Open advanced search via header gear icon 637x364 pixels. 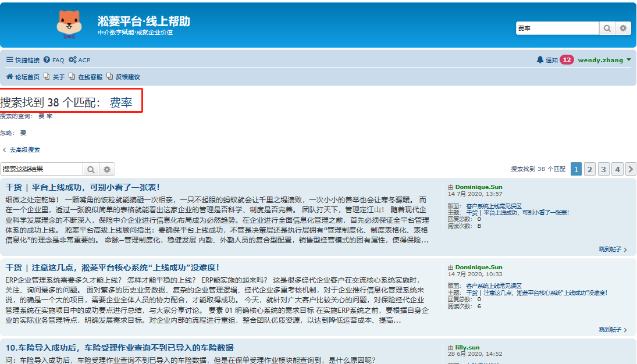pyautogui.click(x=623, y=28)
